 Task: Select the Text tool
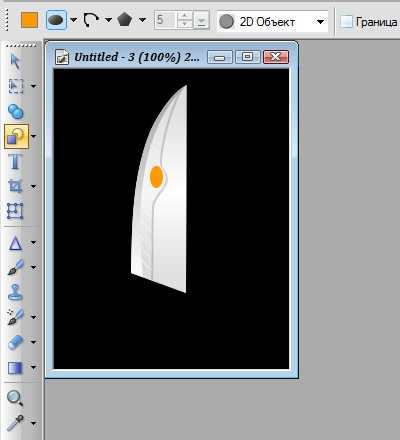15,162
